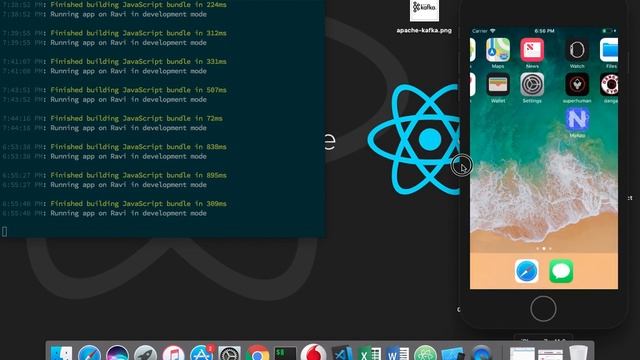This screenshot has width=640, height=360.
Task: Launch Google Chrome from the Dock
Action: coord(257,353)
